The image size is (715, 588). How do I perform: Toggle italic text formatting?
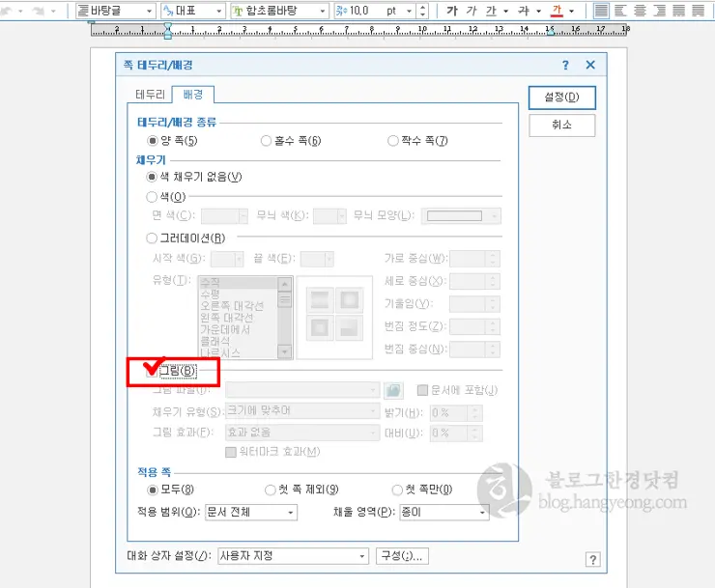tap(472, 11)
